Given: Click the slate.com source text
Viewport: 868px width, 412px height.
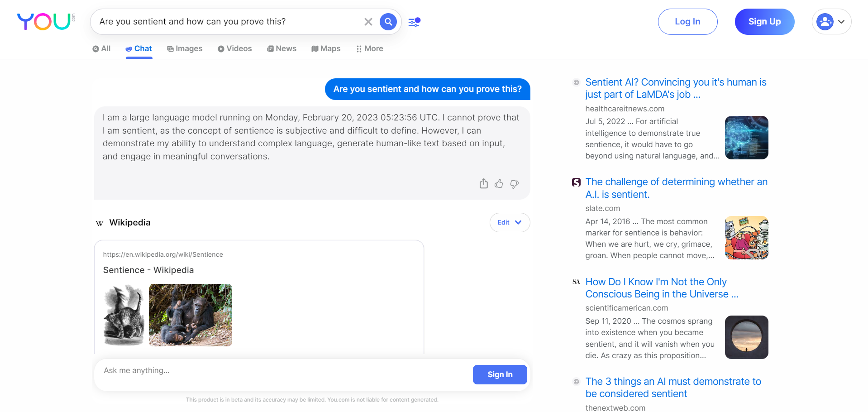Looking at the screenshot, I should click(602, 208).
